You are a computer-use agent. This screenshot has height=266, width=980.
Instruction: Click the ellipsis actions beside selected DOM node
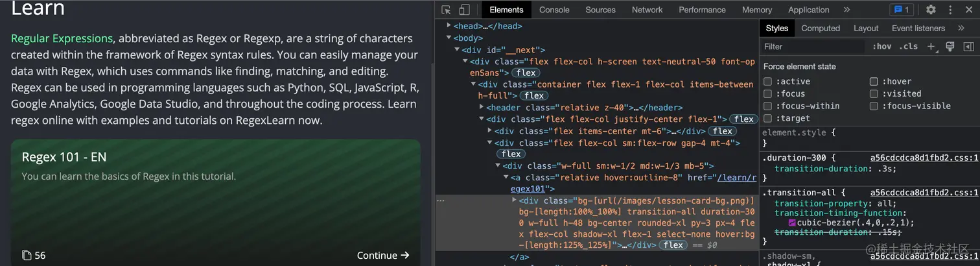(x=441, y=201)
